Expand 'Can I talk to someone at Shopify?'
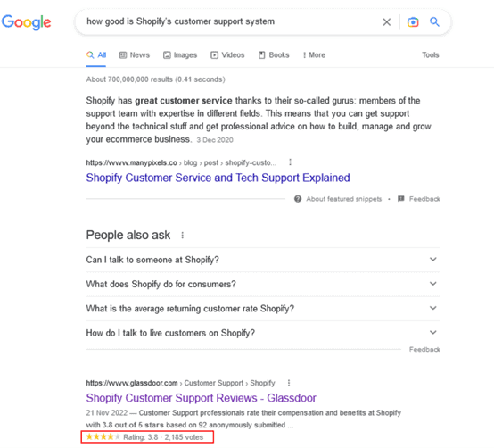The image size is (494, 448). coord(263,260)
